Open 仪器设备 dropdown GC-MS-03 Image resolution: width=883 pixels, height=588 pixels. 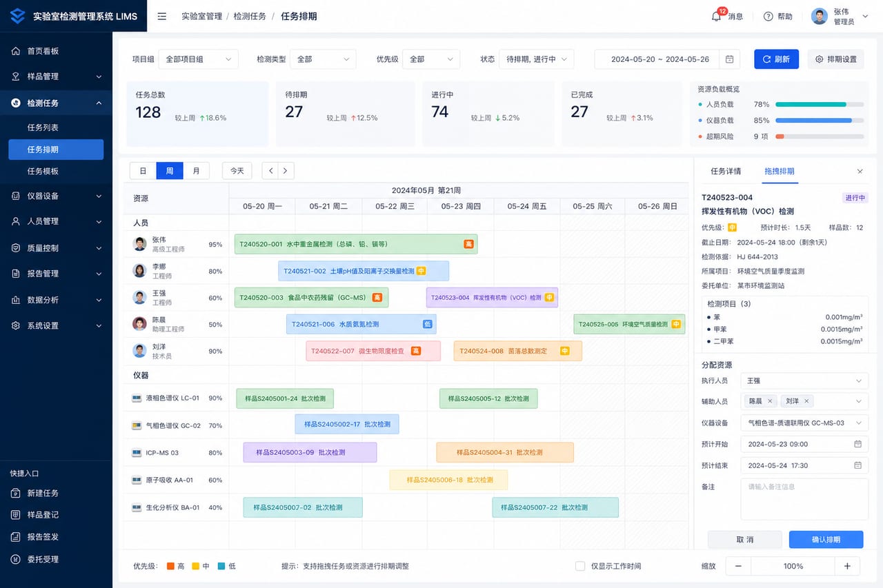tap(804, 423)
